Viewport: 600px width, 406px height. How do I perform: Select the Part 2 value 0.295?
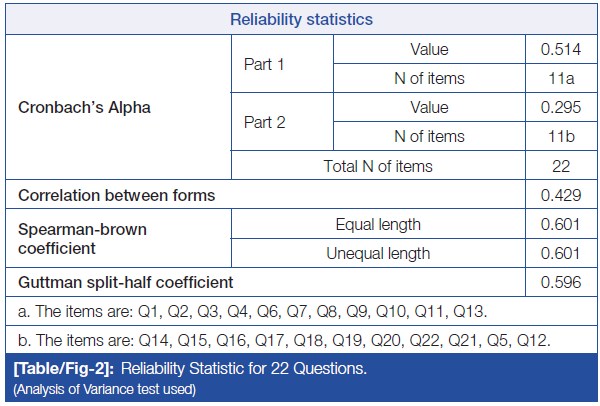pyautogui.click(x=561, y=108)
